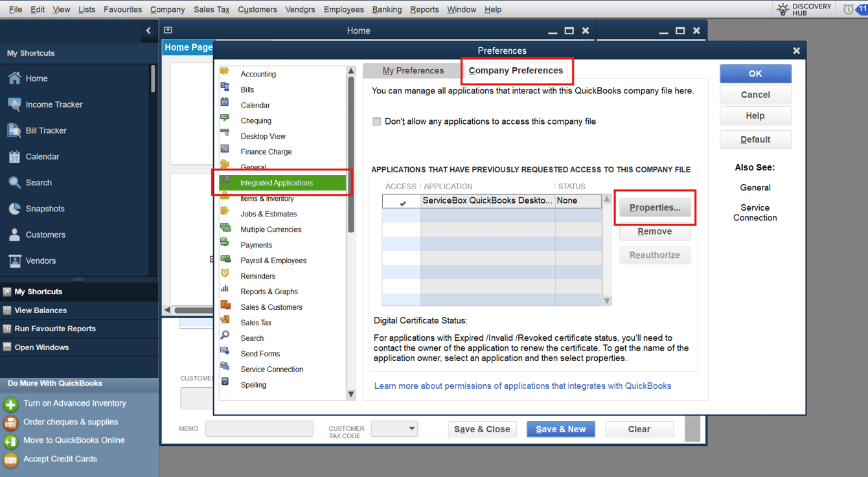Open the Discovery Hub lightbulb icon
This screenshot has height=477, width=868.
(783, 9)
